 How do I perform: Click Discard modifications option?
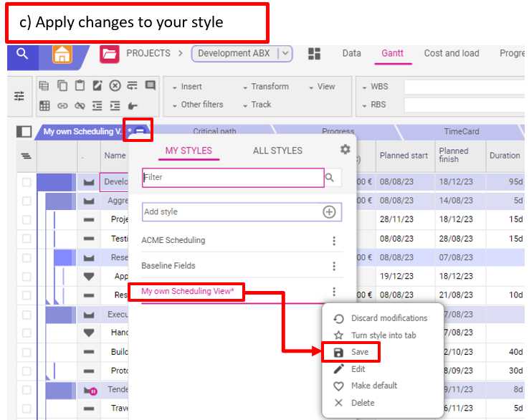pos(389,318)
